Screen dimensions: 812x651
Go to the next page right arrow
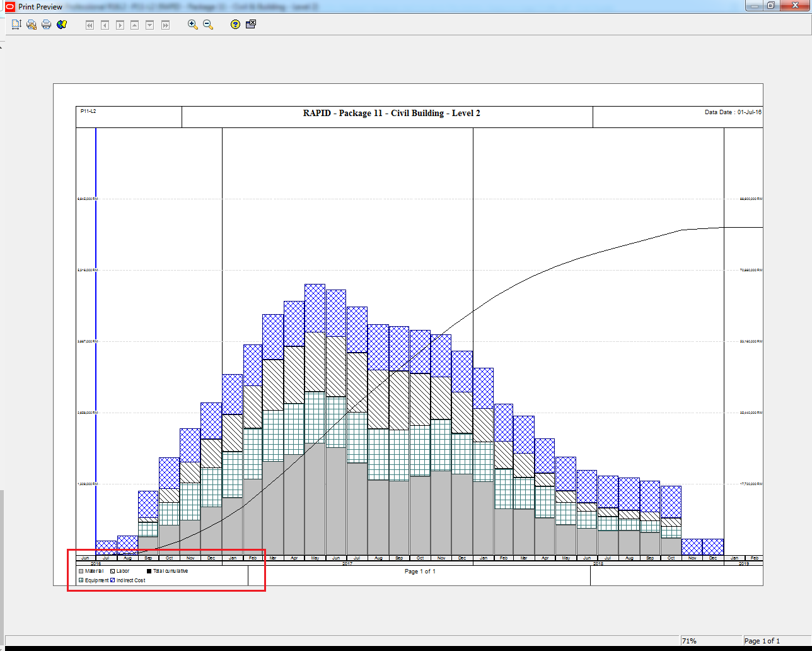point(120,25)
